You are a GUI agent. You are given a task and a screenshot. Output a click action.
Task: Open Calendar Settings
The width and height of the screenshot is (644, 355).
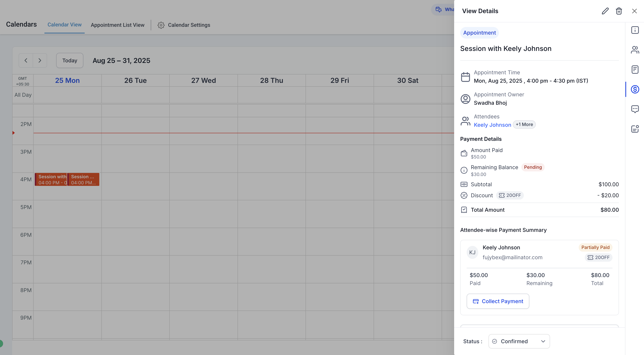tap(184, 25)
